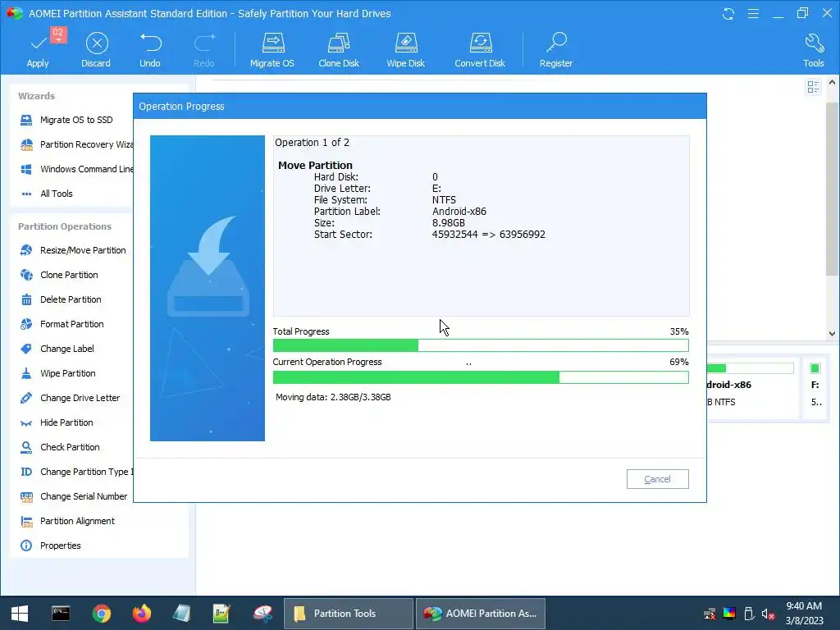Switch to Partition Tools taskbar window
This screenshot has width=840, height=630.
point(348,614)
